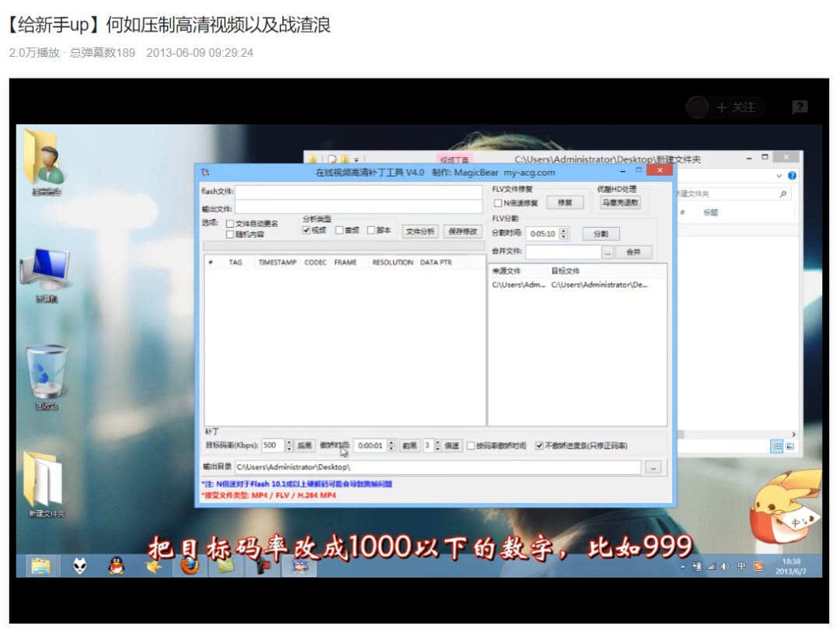Open File Explorer from the taskbar
Screen dimensions: 840x629
click(x=40, y=566)
